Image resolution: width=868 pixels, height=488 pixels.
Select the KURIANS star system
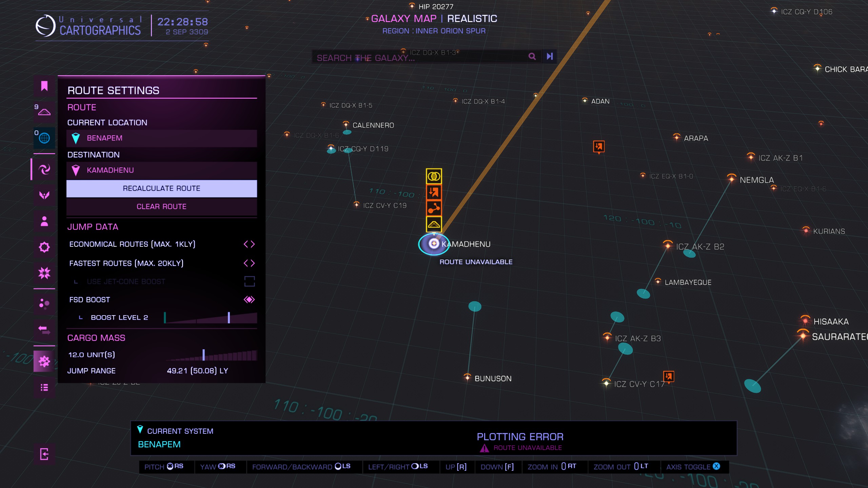click(806, 230)
